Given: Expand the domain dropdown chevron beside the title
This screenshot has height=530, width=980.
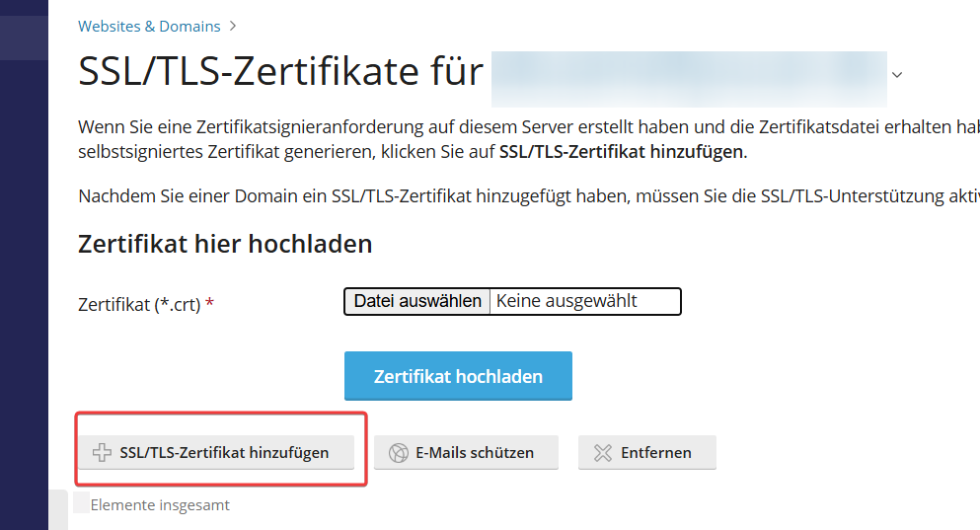Looking at the screenshot, I should tap(897, 75).
